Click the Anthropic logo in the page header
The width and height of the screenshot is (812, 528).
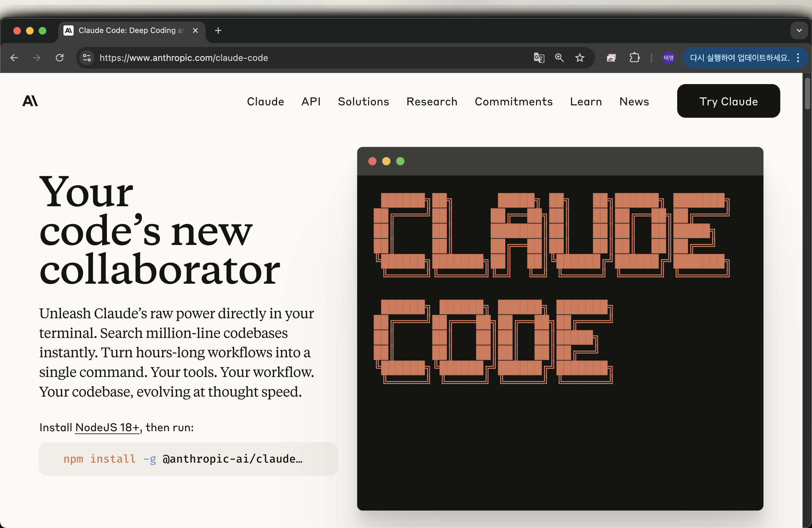click(x=30, y=101)
